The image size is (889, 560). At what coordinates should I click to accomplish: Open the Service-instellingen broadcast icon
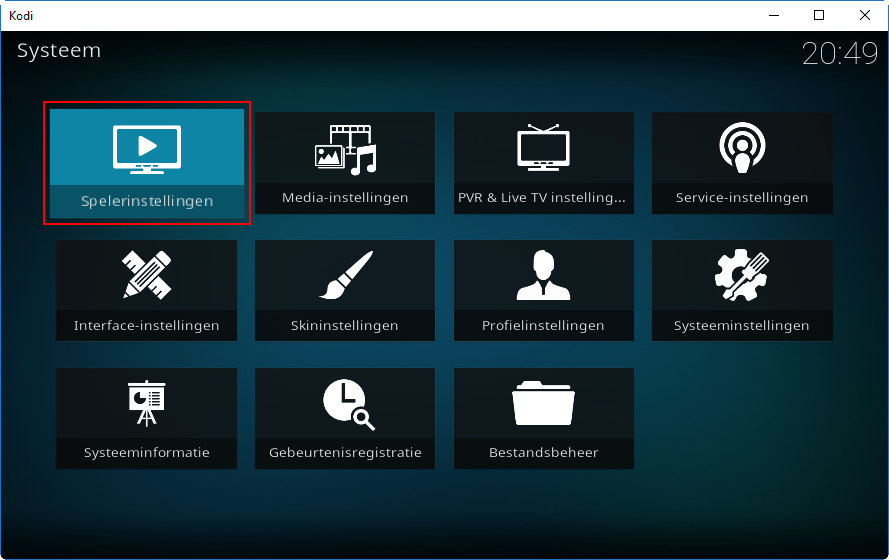(x=742, y=148)
